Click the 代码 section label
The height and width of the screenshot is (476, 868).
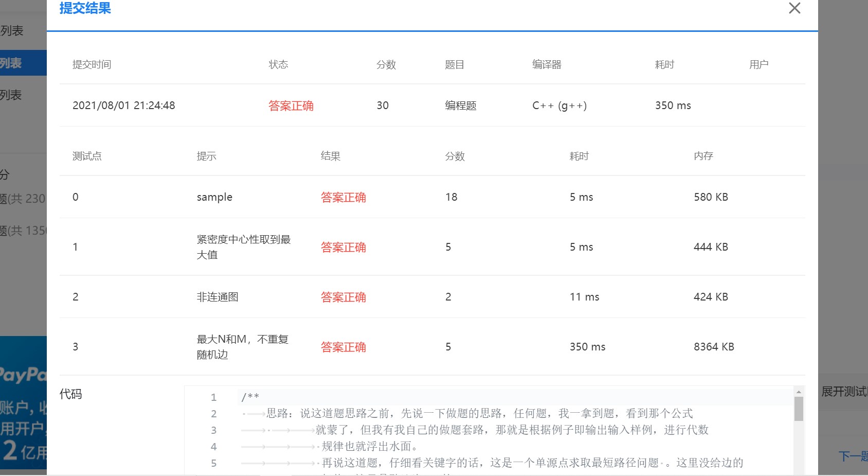(70, 394)
